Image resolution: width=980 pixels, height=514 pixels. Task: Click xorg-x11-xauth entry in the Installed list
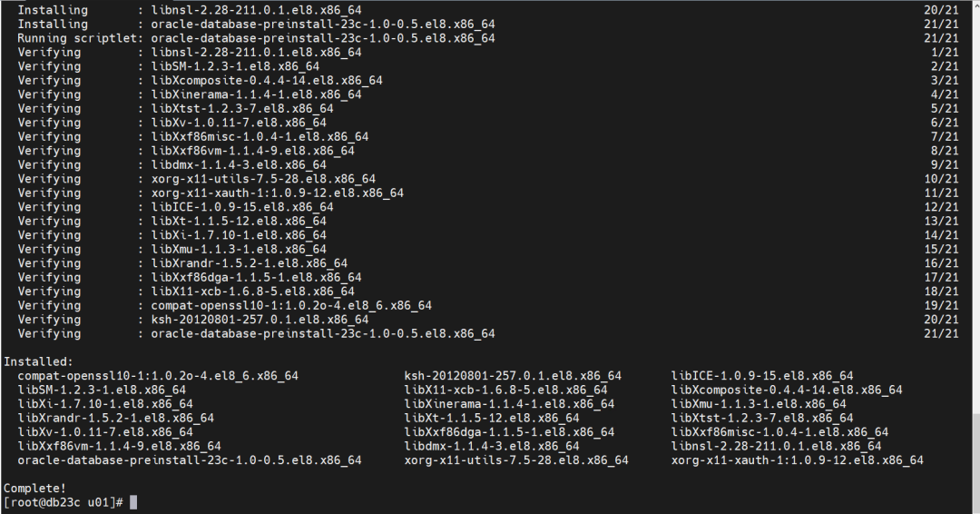click(x=797, y=460)
